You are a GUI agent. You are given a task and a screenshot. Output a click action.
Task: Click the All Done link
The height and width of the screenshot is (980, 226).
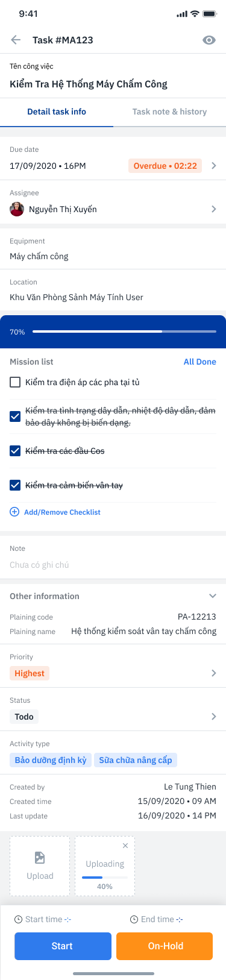coord(200,362)
